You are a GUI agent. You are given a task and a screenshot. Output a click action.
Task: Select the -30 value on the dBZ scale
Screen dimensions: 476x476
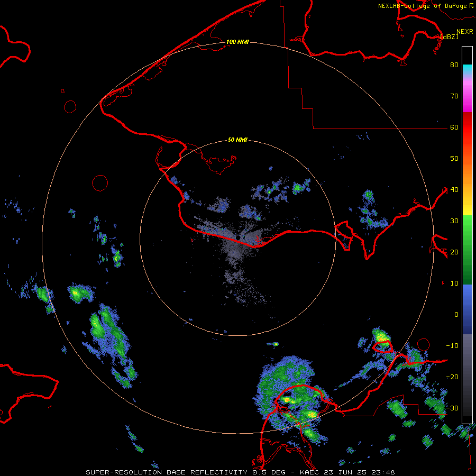click(x=452, y=408)
